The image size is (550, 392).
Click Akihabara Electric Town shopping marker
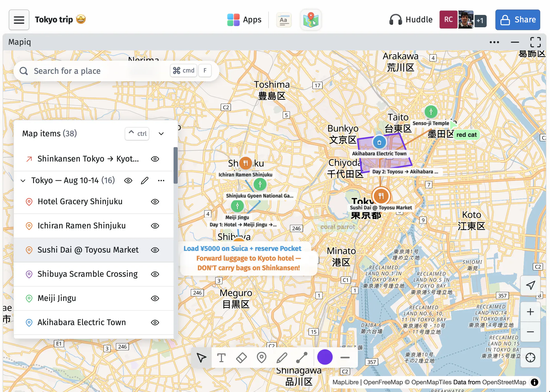[379, 142]
